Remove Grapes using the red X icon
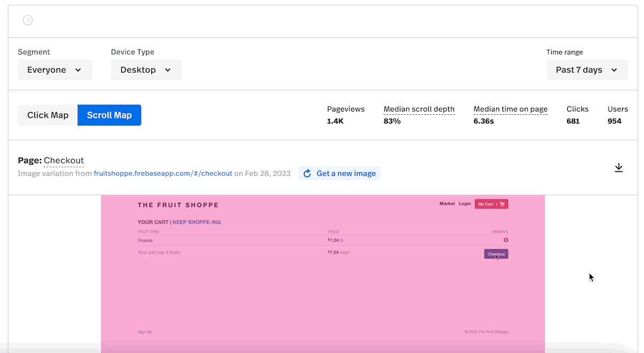The image size is (644, 353). [505, 240]
